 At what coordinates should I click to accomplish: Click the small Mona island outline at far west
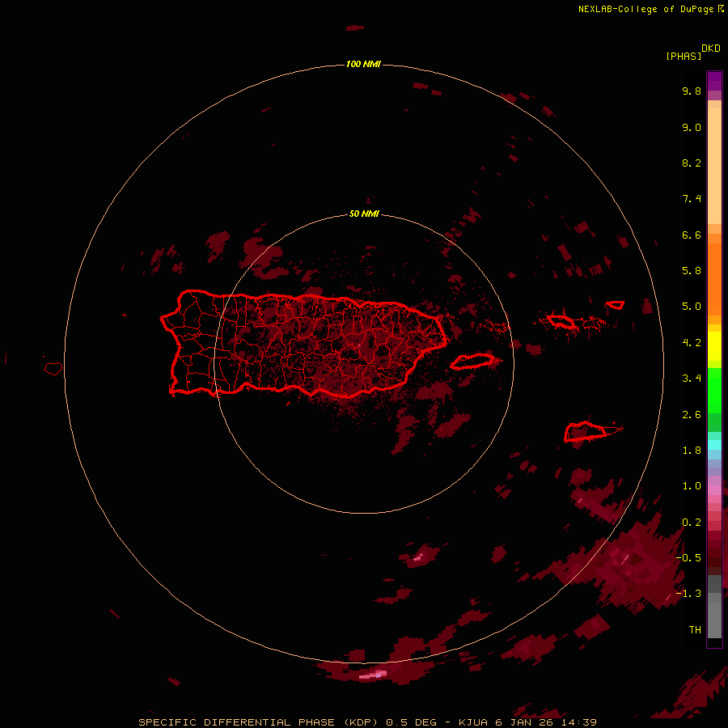click(x=53, y=369)
